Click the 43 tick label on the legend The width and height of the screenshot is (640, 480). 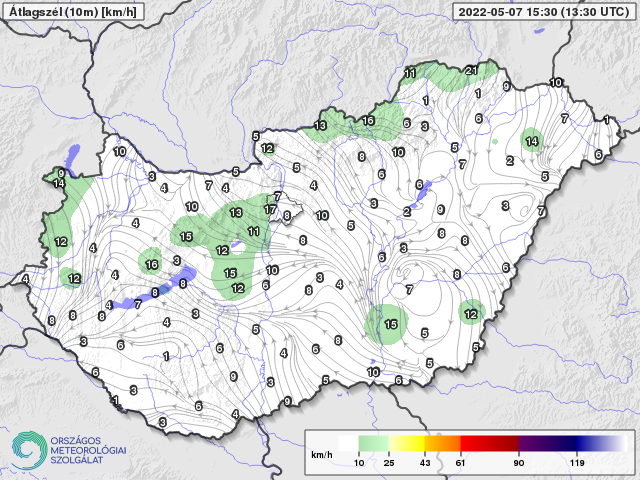(424, 465)
